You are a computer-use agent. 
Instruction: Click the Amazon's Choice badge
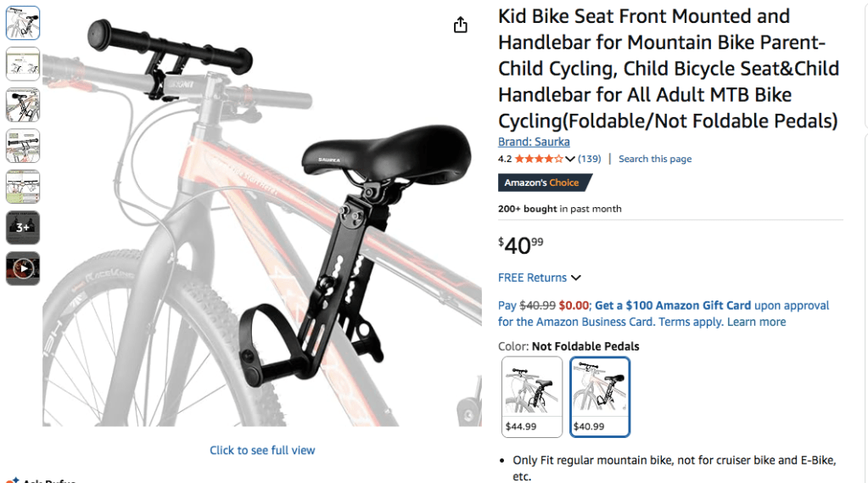tap(542, 183)
